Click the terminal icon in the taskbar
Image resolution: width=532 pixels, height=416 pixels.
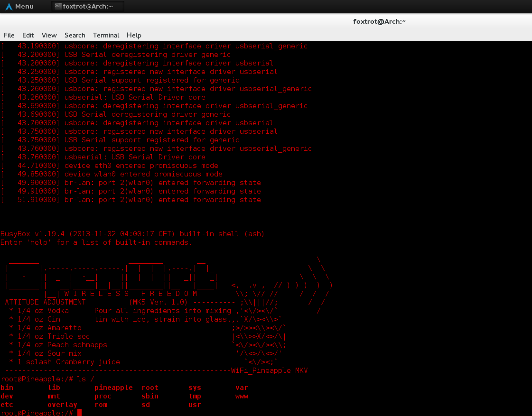58,6
